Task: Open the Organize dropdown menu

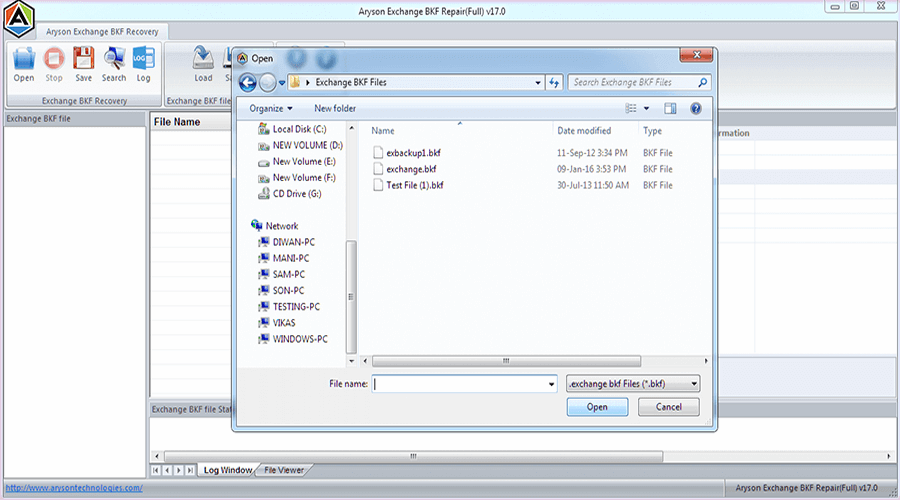Action: point(271,108)
